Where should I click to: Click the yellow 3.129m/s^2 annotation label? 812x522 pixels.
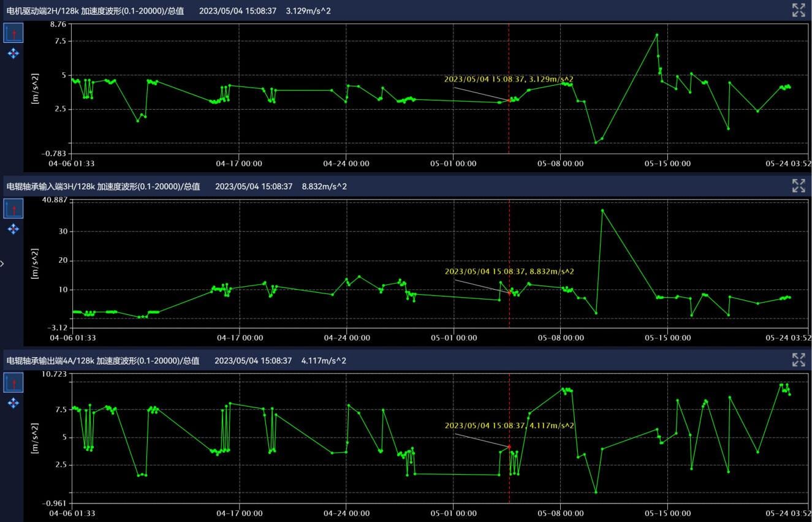tap(509, 79)
